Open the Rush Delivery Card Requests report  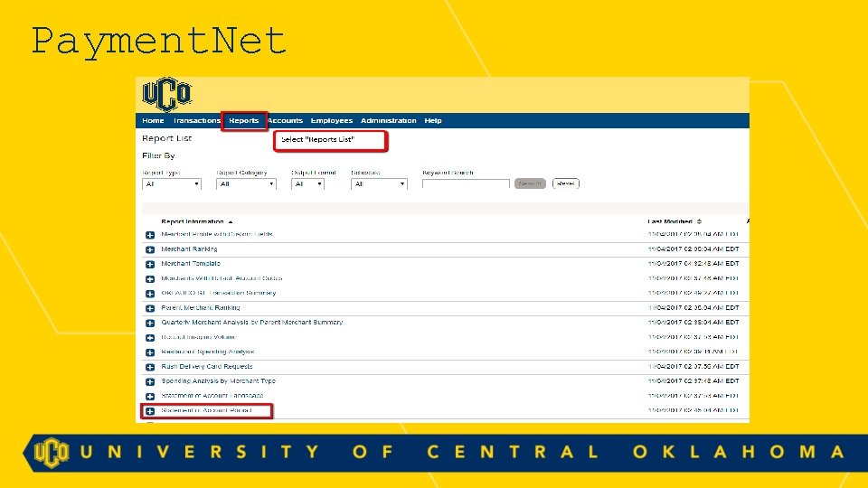(x=207, y=366)
